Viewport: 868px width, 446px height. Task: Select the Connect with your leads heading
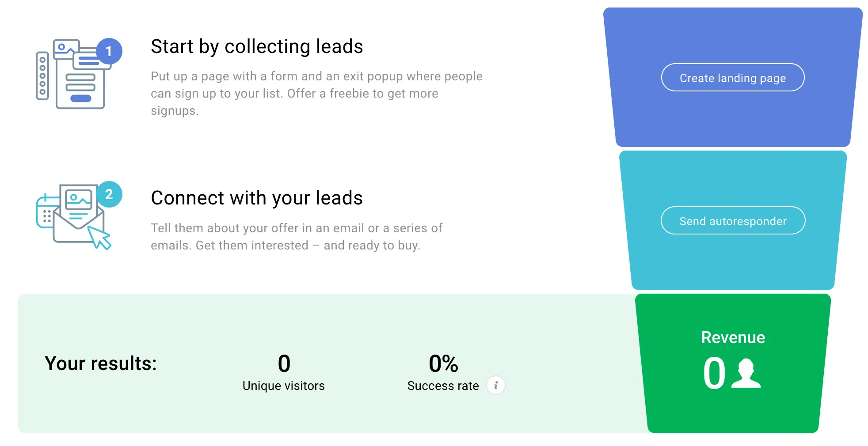pos(257,198)
